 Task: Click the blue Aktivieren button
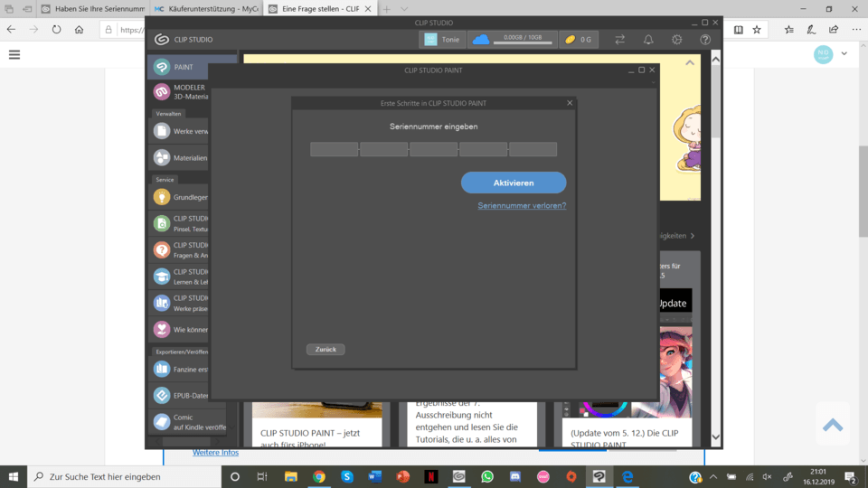(x=513, y=183)
